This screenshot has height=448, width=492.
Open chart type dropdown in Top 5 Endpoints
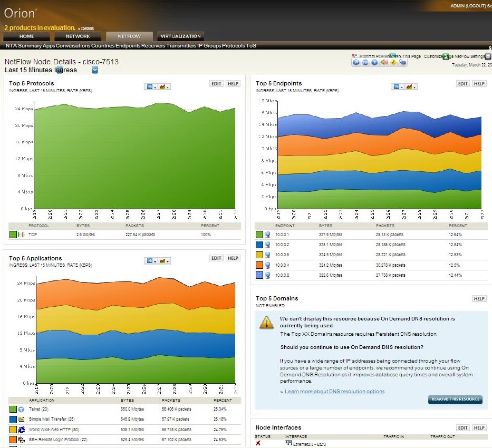coord(411,86)
